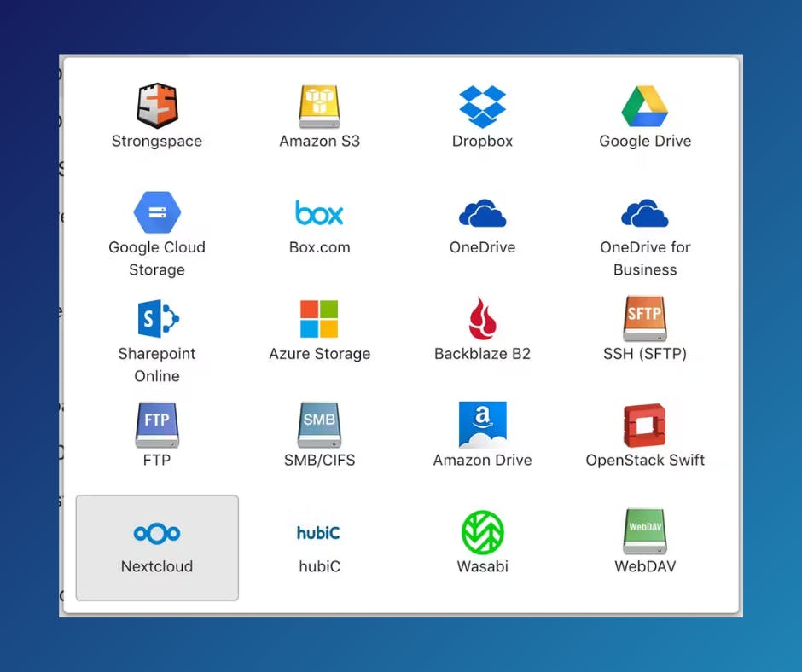
Task: Open the Google Cloud Storage hexagon icon
Action: 157,212
